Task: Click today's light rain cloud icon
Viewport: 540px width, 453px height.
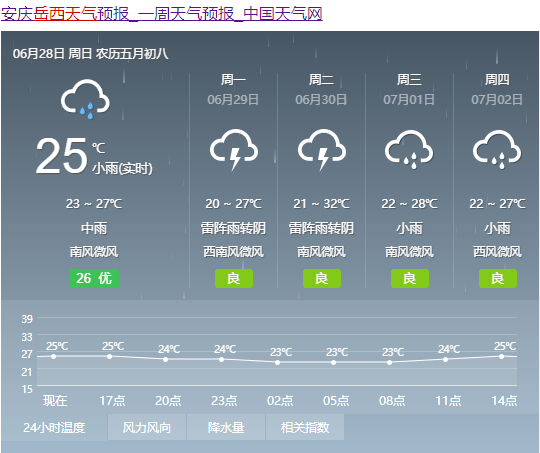Action: [85, 99]
